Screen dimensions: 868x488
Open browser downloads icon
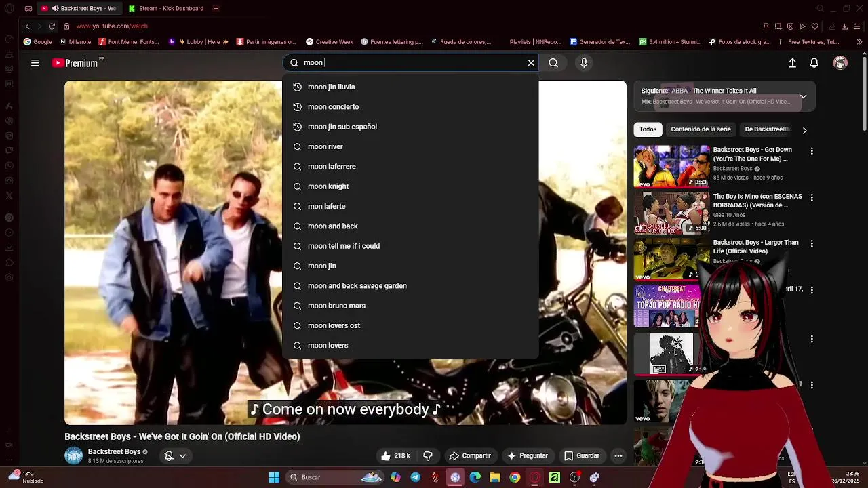(844, 26)
